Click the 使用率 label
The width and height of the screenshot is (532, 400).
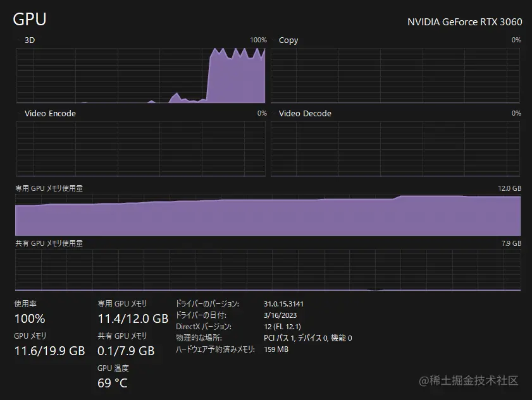(x=25, y=304)
